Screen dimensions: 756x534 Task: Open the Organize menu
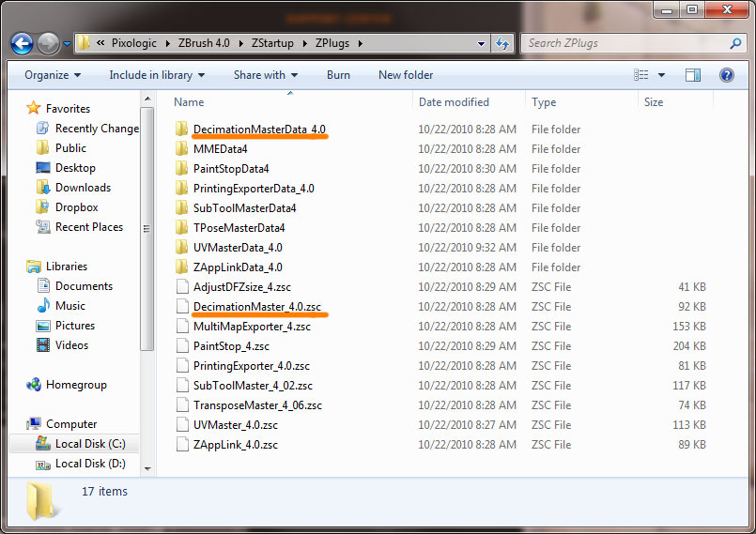(53, 75)
